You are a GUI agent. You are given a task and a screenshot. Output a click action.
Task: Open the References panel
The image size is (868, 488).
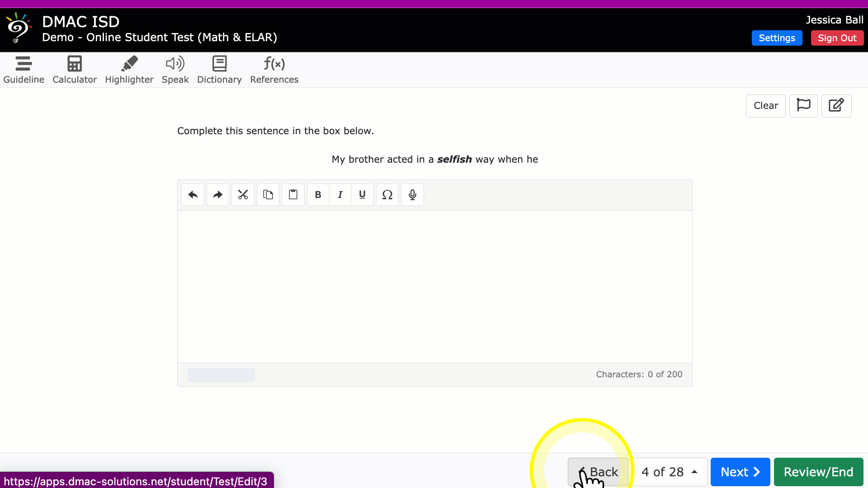(274, 70)
